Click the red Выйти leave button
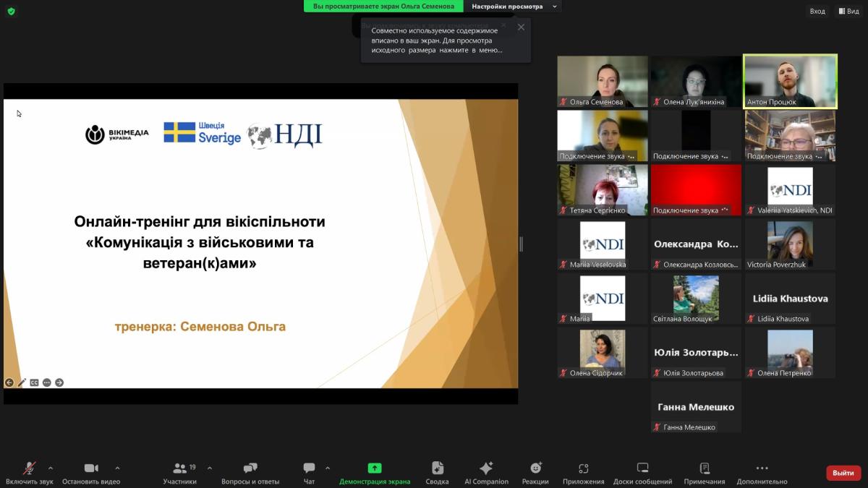Screen dimensions: 868x488 (x=843, y=473)
